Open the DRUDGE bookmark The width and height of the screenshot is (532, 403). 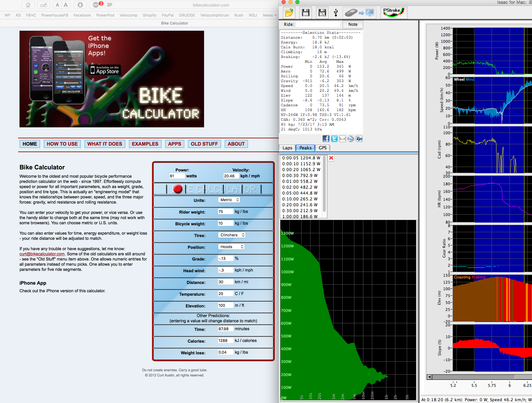pos(187,15)
